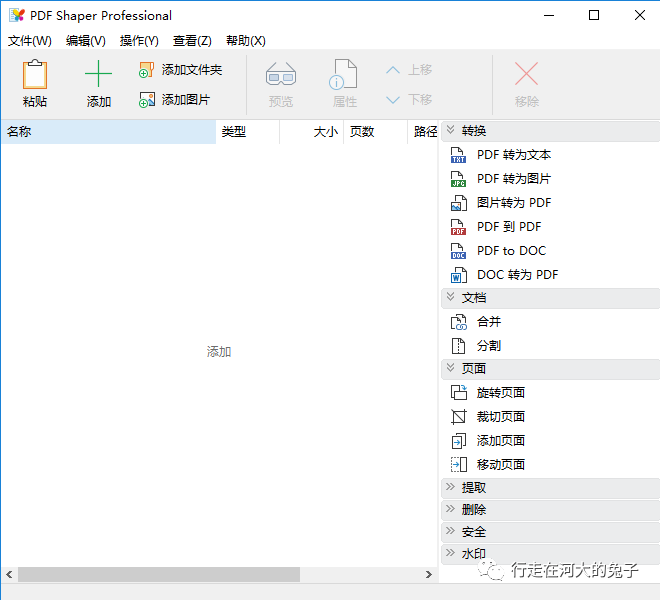This screenshot has height=600, width=660.
Task: Collapse the 文档 section
Action: click(450, 297)
